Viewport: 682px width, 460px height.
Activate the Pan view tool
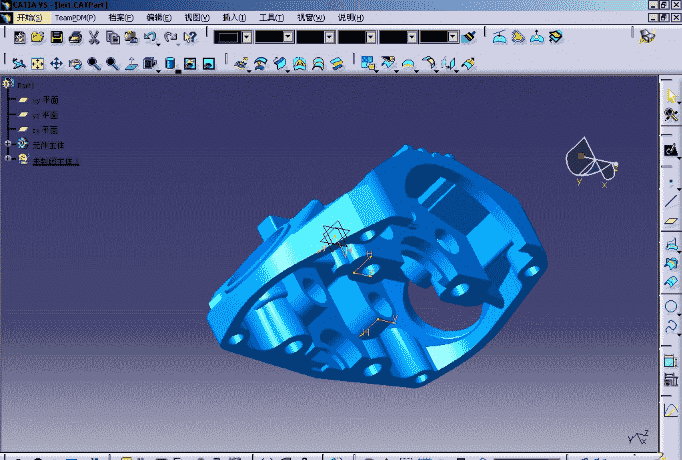pos(56,64)
